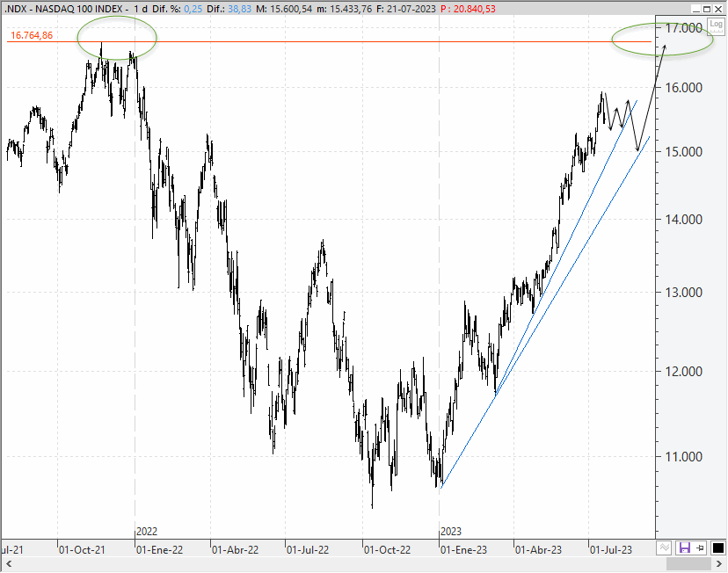Click the 12.000 price axis label

683,371
